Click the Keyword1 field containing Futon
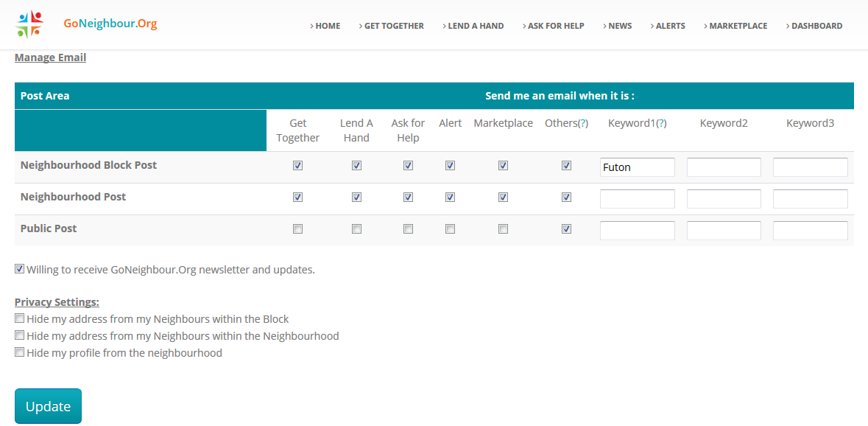 [x=637, y=167]
